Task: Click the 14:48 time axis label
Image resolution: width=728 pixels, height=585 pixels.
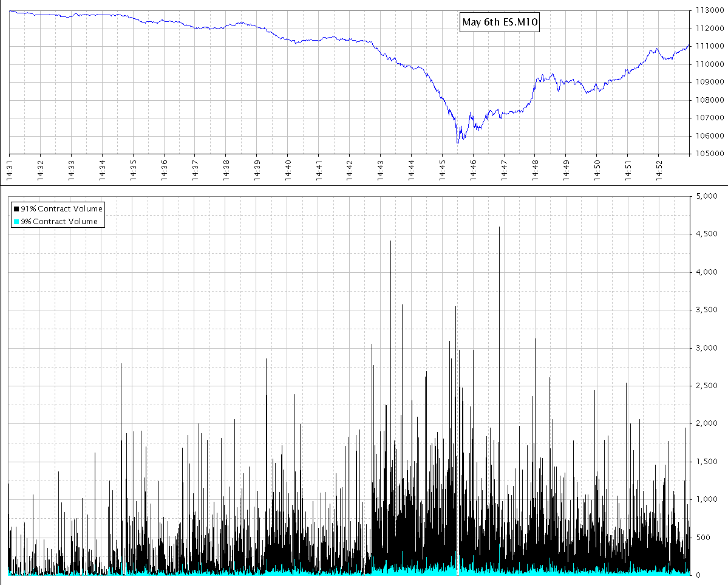Action: (535, 168)
